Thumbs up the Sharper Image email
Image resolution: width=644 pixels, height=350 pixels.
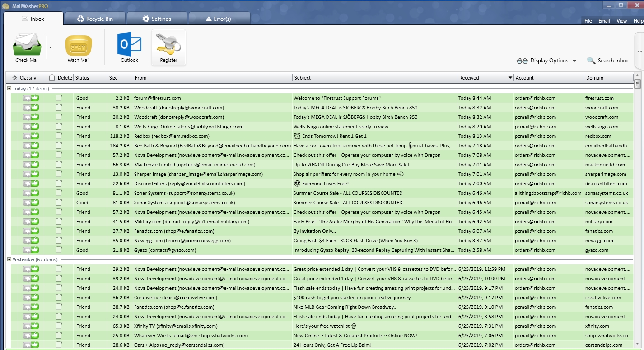[x=35, y=174]
